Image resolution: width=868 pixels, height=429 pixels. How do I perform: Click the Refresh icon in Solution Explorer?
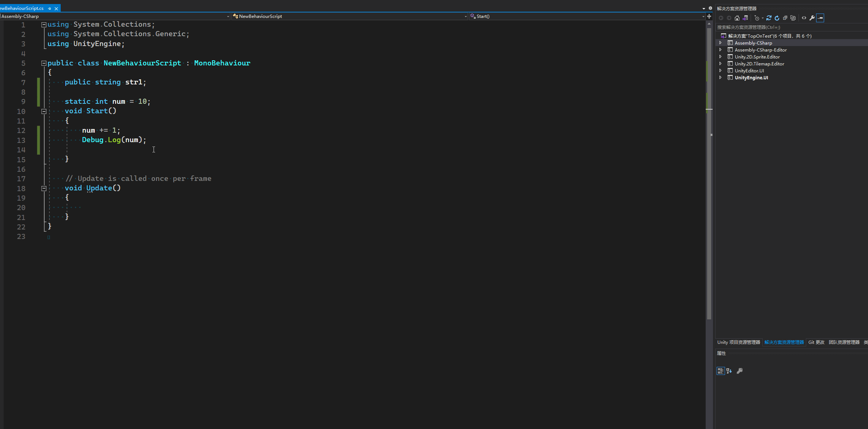tap(777, 18)
